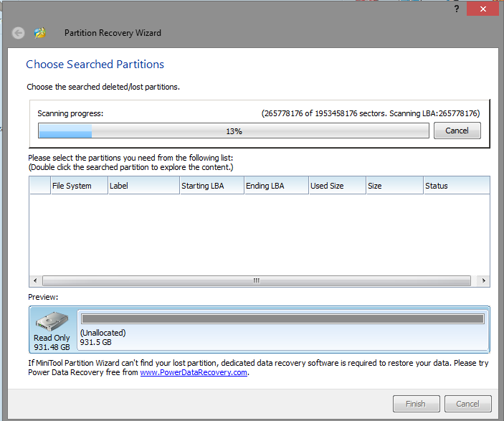Click the Size column header

395,186
